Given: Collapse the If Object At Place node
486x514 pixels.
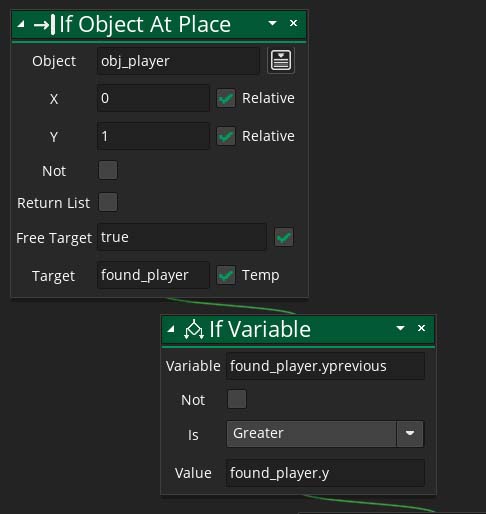Looking at the screenshot, I should (21, 24).
